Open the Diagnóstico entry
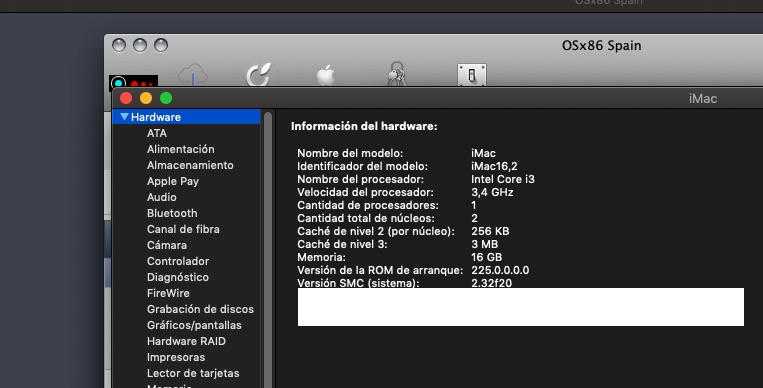763x388 pixels. pyautogui.click(x=178, y=277)
